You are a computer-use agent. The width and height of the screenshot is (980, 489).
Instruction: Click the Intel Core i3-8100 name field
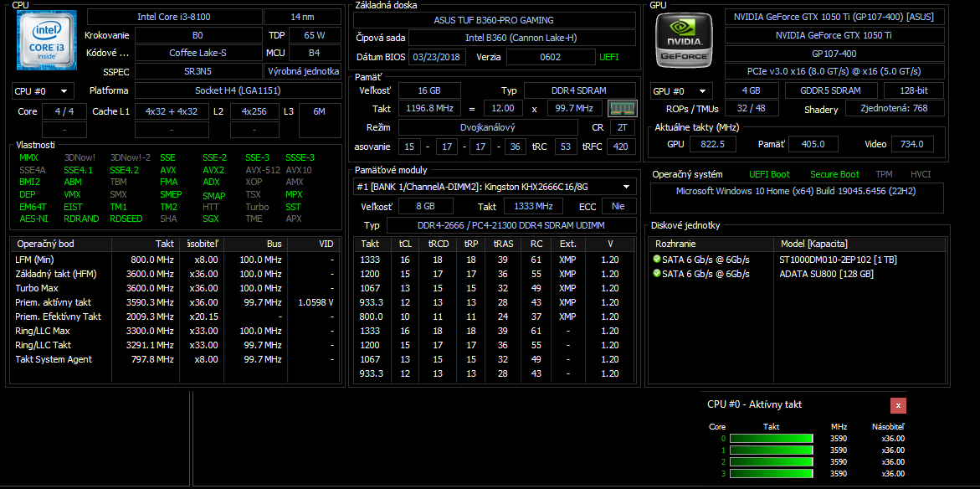173,17
